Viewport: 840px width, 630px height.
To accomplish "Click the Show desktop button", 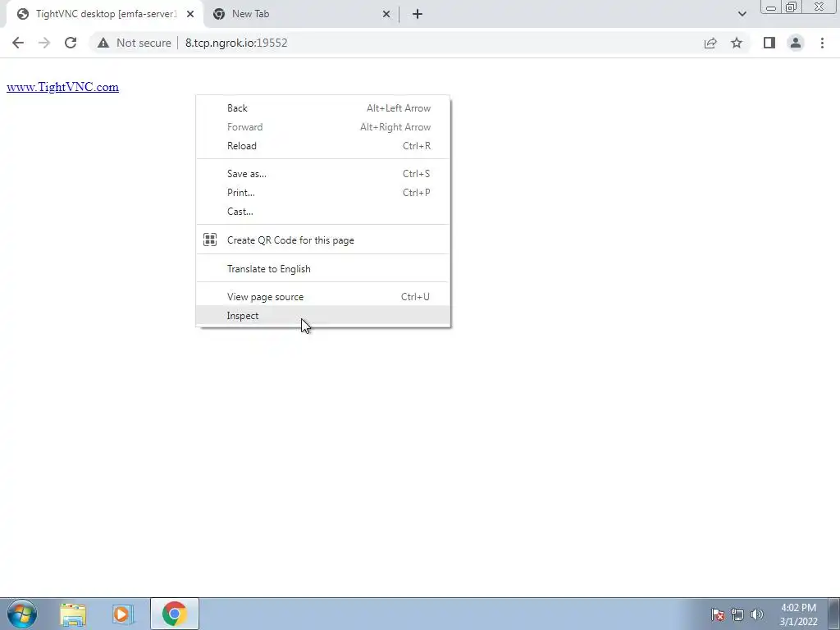I will [833, 614].
